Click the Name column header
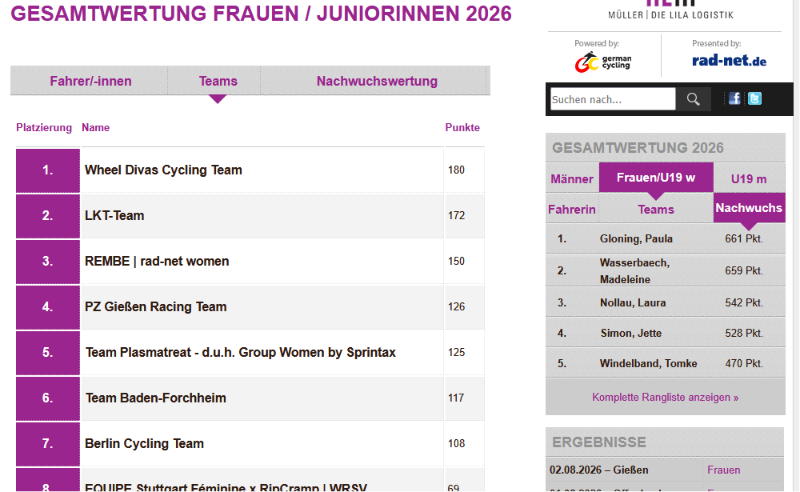 (95, 128)
